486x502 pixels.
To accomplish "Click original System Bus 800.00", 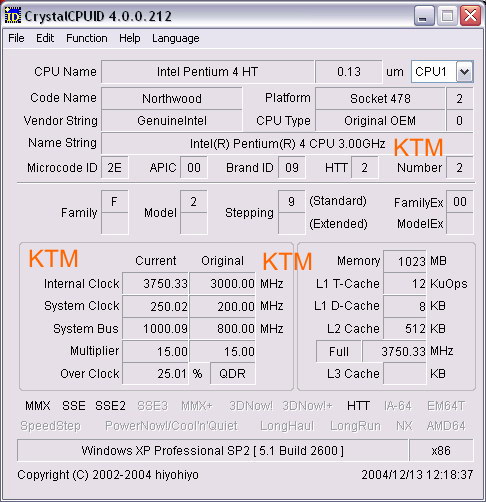I will pyautogui.click(x=223, y=329).
